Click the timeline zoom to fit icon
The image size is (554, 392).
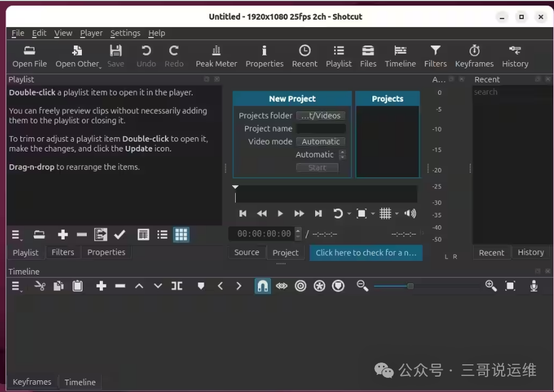coord(510,286)
